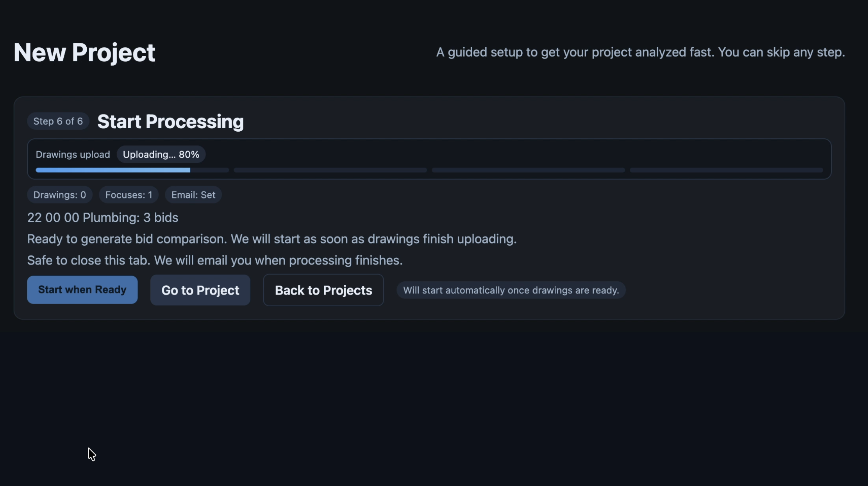This screenshot has height=486, width=868.
Task: Click the second upload progress segment
Action: pyautogui.click(x=330, y=170)
